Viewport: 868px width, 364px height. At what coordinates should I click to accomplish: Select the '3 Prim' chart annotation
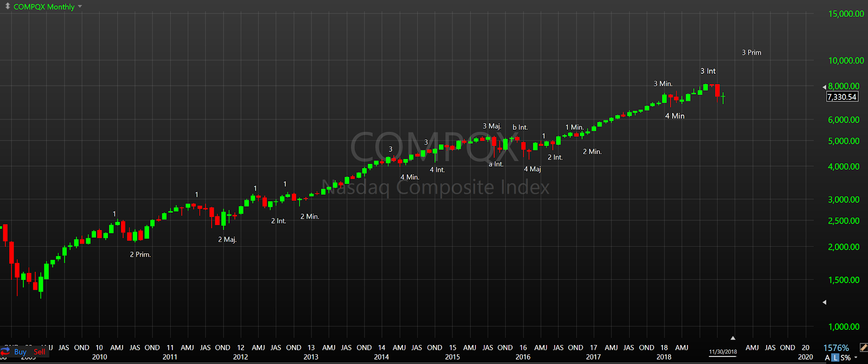(x=751, y=53)
